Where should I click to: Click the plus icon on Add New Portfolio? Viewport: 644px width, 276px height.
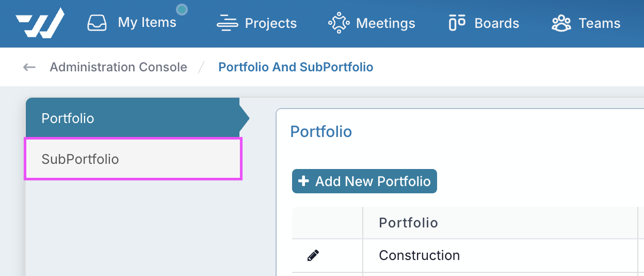(x=304, y=181)
